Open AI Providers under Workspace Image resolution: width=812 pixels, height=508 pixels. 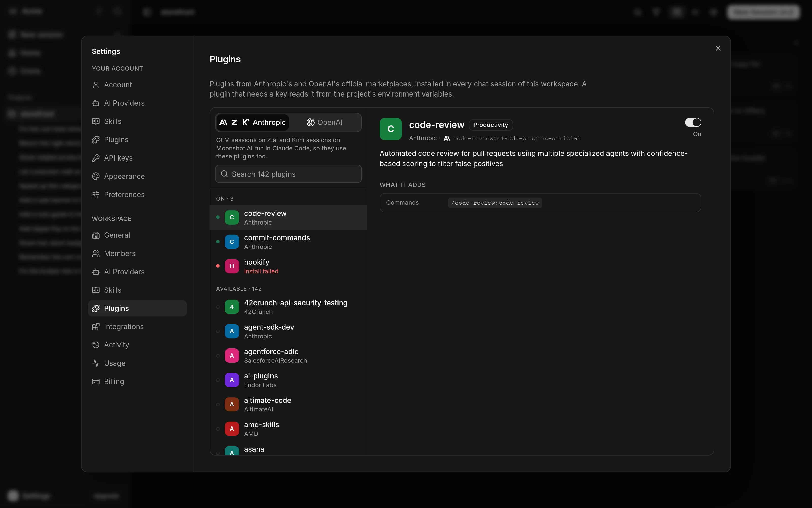click(137, 272)
